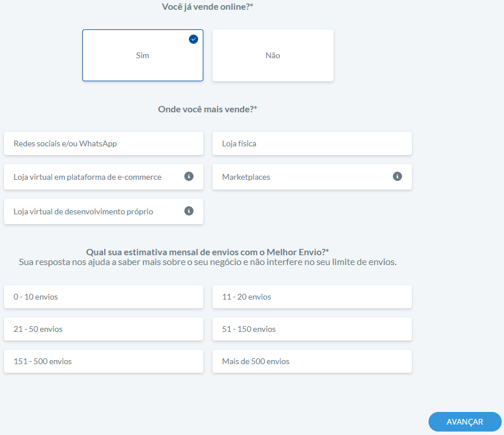Click the 'Onde você mais vende?' heading
The height and width of the screenshot is (435, 504).
[x=207, y=109]
